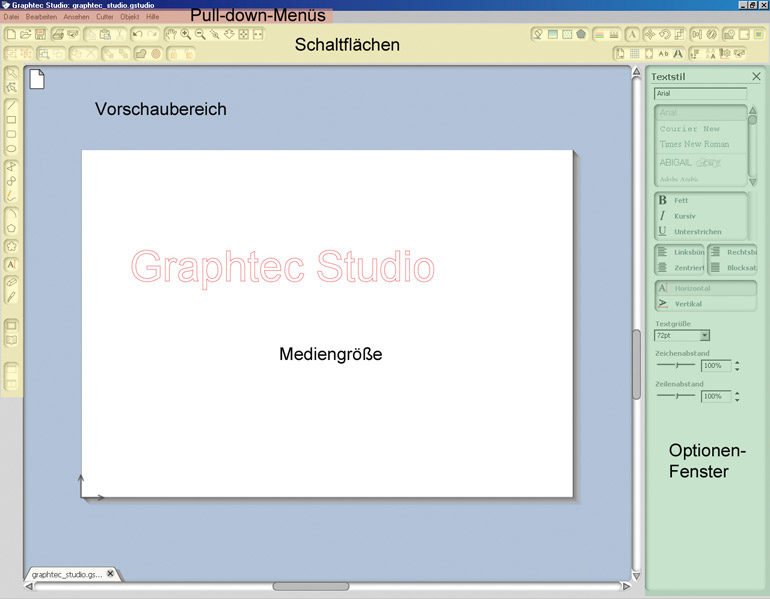Set alignment to Linksbündig
Image resolution: width=770 pixels, height=599 pixels.
pos(680,252)
